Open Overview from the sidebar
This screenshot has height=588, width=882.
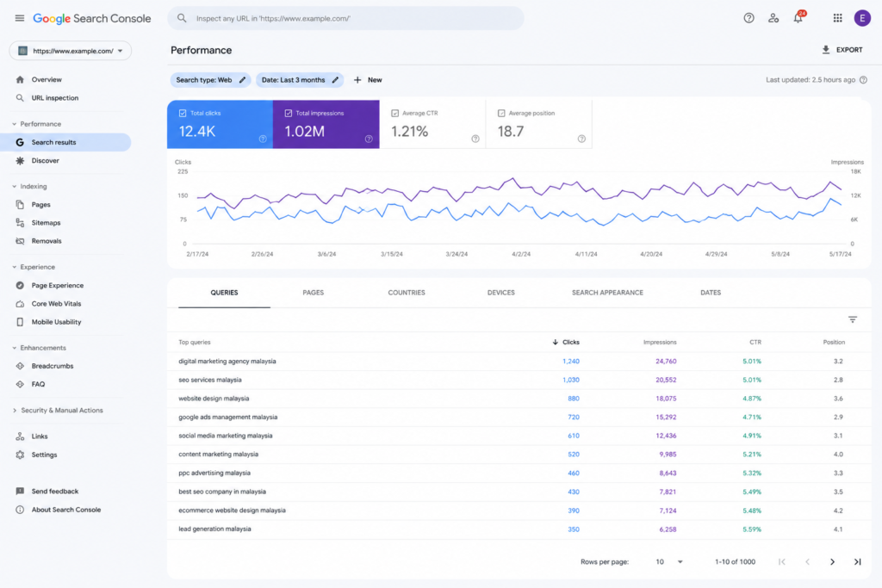47,80
